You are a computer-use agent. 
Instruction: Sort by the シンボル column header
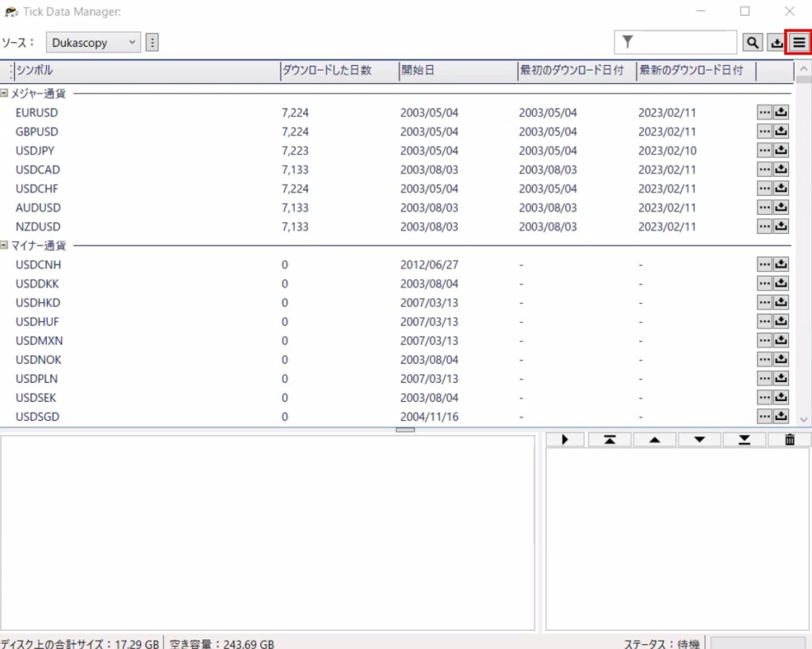pyautogui.click(x=147, y=71)
